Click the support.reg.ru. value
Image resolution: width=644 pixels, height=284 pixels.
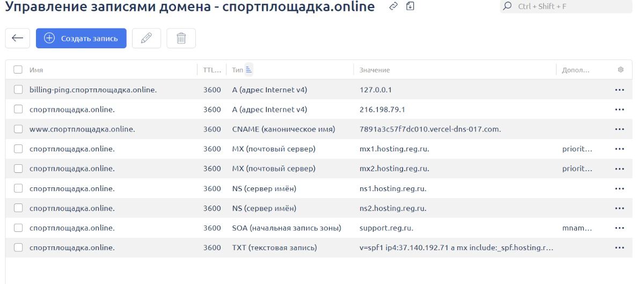386,228
